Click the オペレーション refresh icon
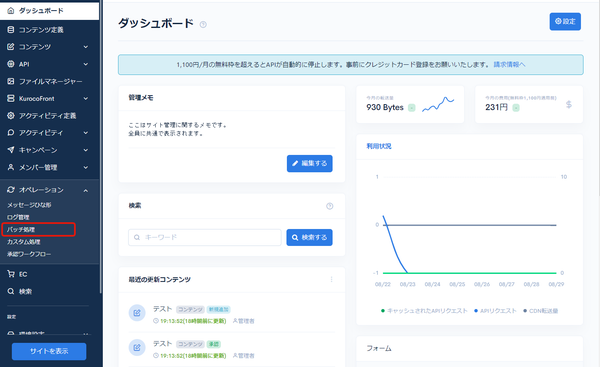The image size is (600, 367). [x=11, y=190]
